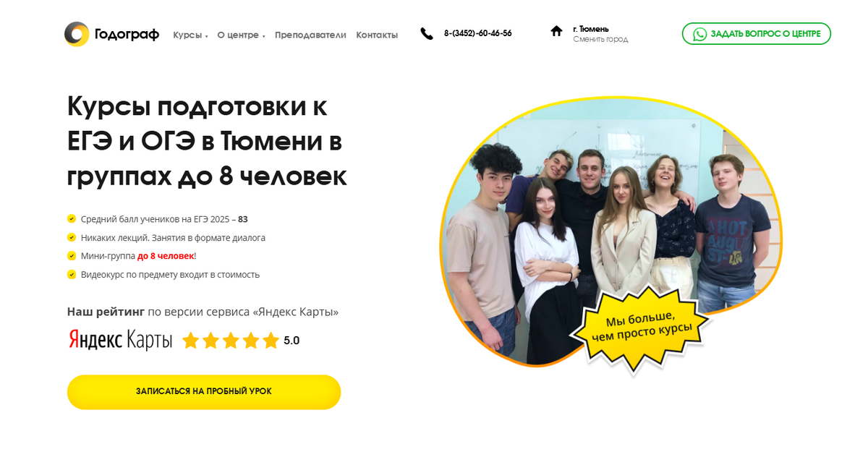This screenshot has height=457, width=868.
Task: Click checkmark bullet beside Никаких лекций
Action: click(72, 237)
